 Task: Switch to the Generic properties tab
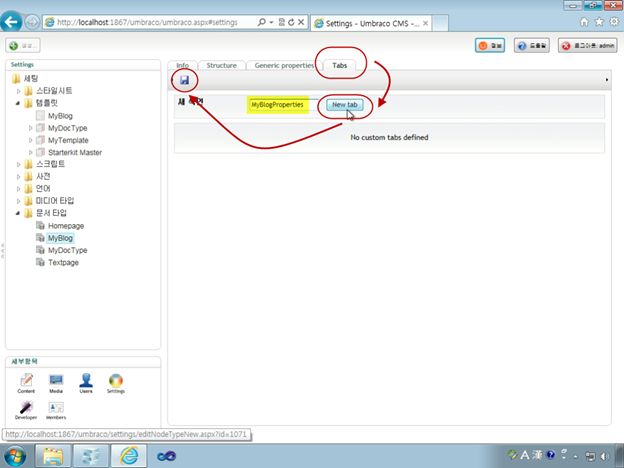pyautogui.click(x=284, y=65)
